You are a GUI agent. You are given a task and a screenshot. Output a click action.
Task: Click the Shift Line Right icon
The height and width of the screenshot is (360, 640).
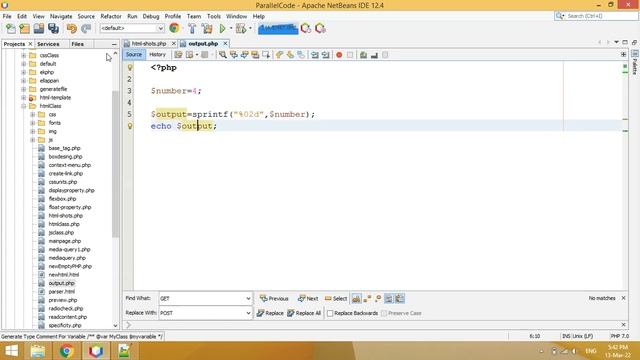[x=325, y=55]
